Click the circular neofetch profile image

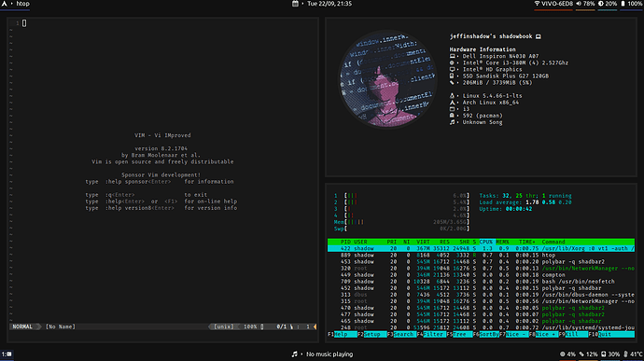(387, 78)
